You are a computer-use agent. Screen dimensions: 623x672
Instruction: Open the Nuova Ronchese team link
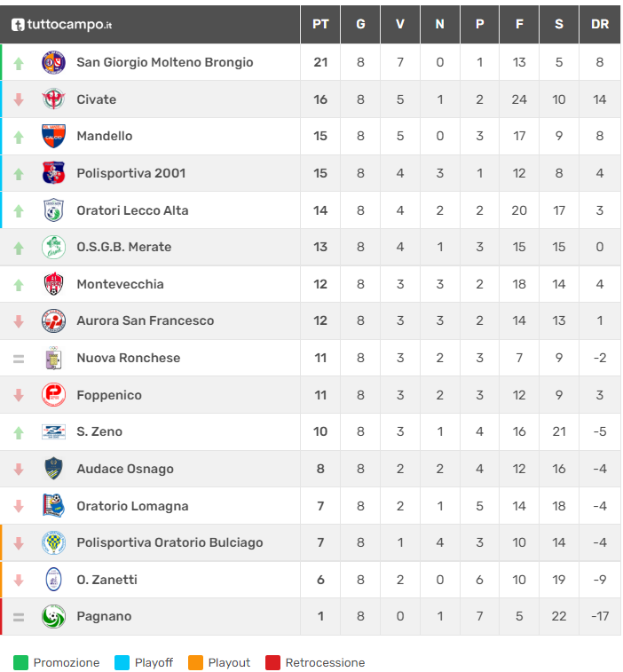[x=129, y=358]
